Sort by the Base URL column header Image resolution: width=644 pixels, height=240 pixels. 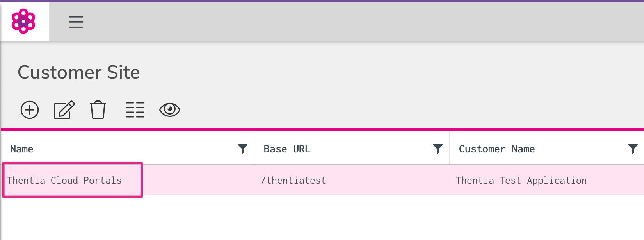(287, 149)
